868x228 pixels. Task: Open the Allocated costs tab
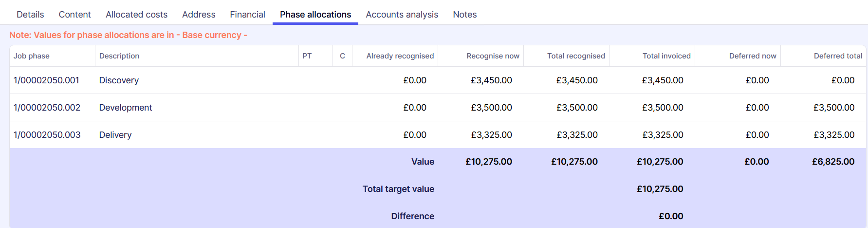click(136, 15)
